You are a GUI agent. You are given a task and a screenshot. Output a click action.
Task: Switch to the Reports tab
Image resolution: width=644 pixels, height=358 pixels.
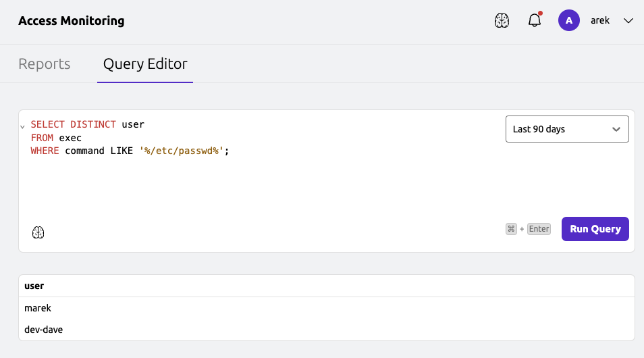(45, 64)
